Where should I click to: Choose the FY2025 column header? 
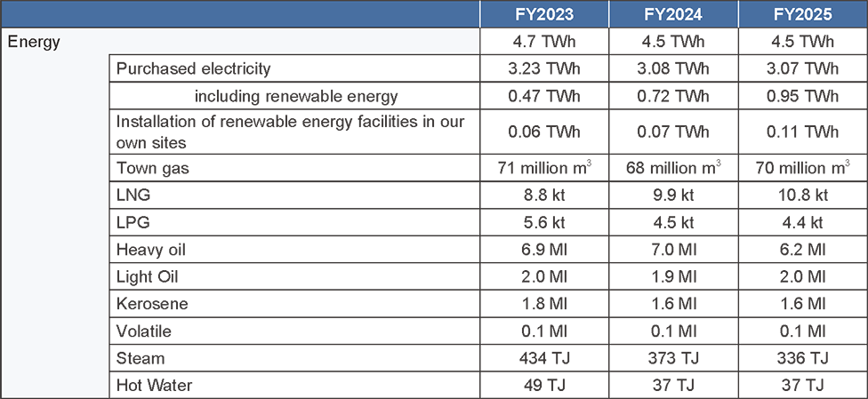(802, 14)
